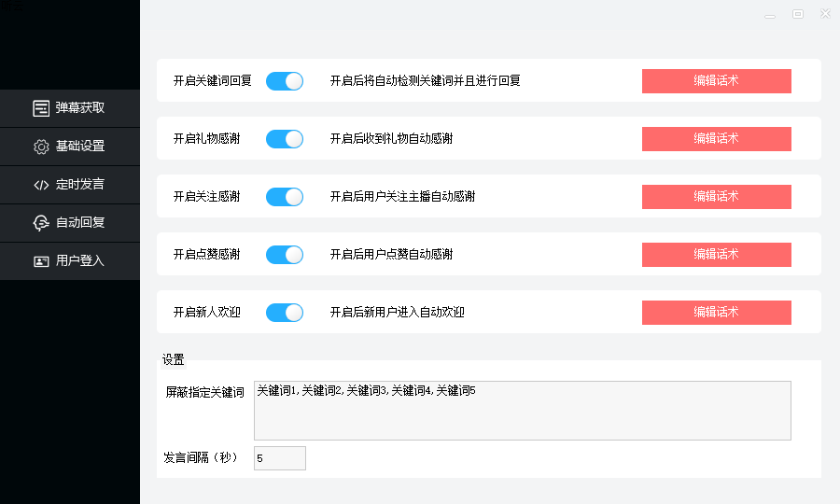Click the 弹幕获取 sidebar icon
840x504 pixels.
click(x=41, y=108)
